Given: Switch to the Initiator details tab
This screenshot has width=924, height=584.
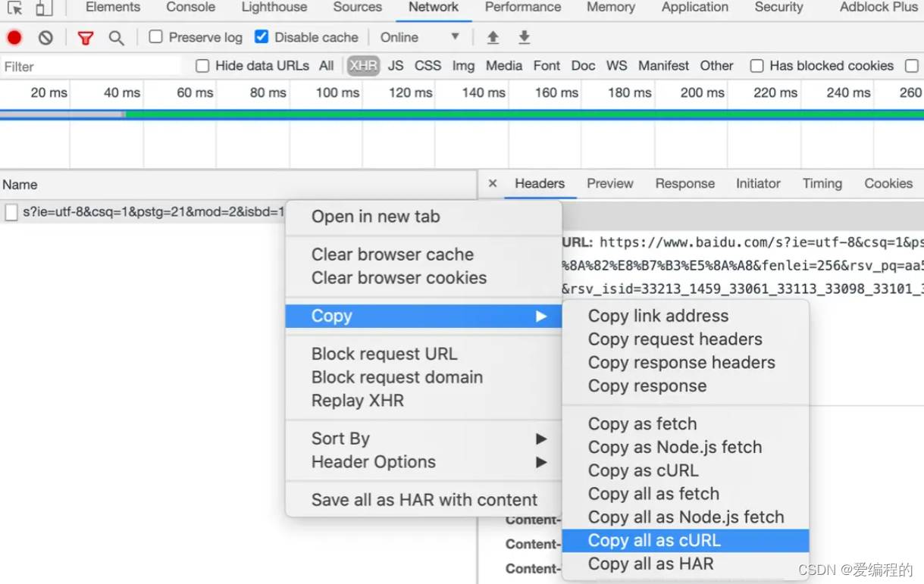Looking at the screenshot, I should pos(758,183).
